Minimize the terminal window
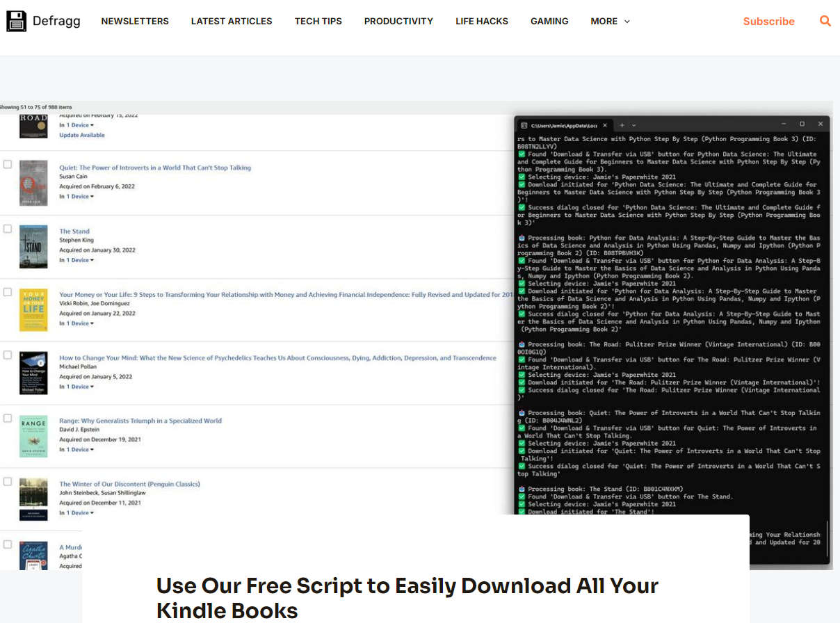The image size is (840, 623). pos(783,124)
